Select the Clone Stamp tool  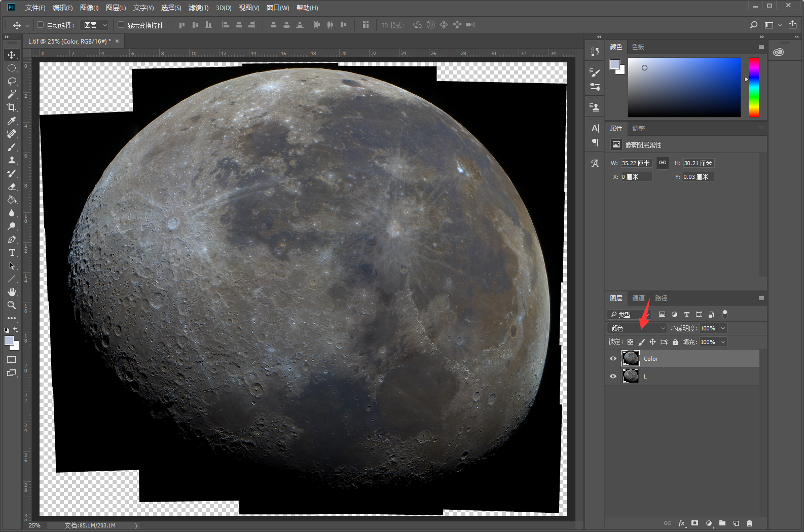(x=12, y=160)
